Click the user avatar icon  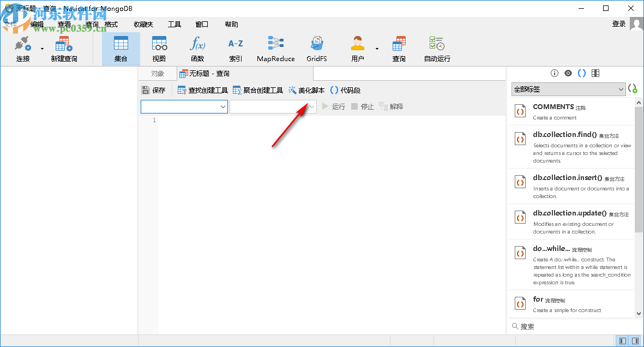coord(636,24)
